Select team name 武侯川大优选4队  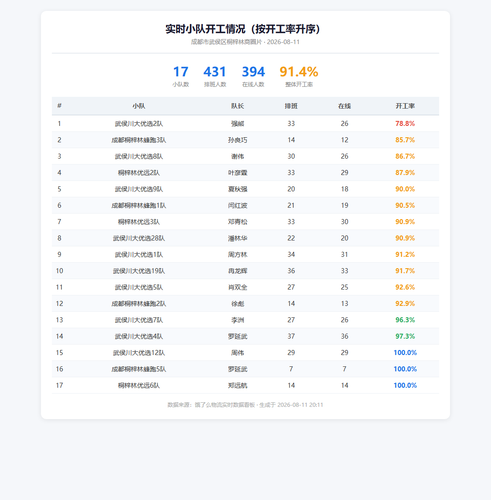(x=139, y=336)
